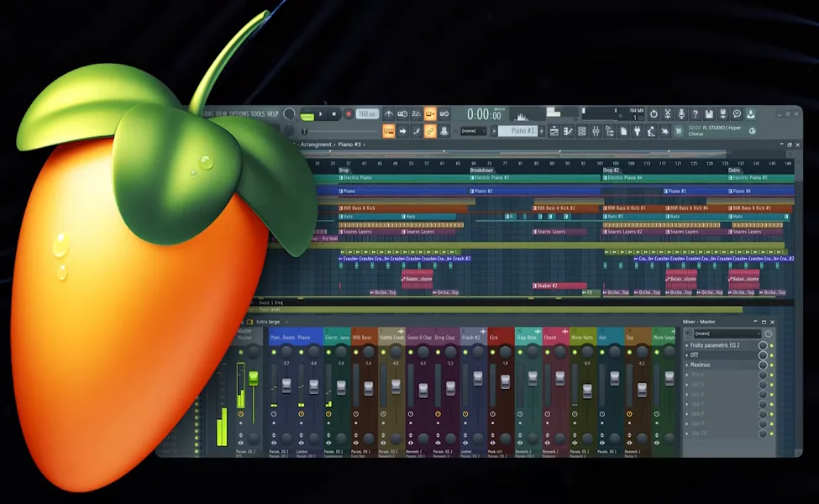Click the desk lamp tempo tapper icon

tap(651, 132)
